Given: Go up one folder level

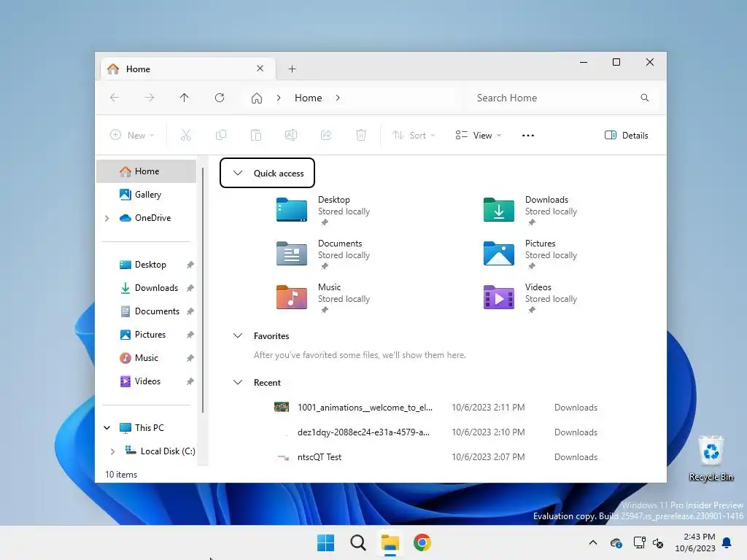Looking at the screenshot, I should 185,98.
